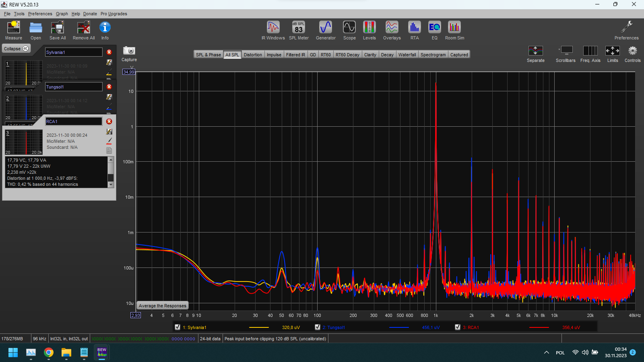Screen dimensions: 644x362
Task: Toggle the Freq. Axis mode
Action: coord(590,54)
